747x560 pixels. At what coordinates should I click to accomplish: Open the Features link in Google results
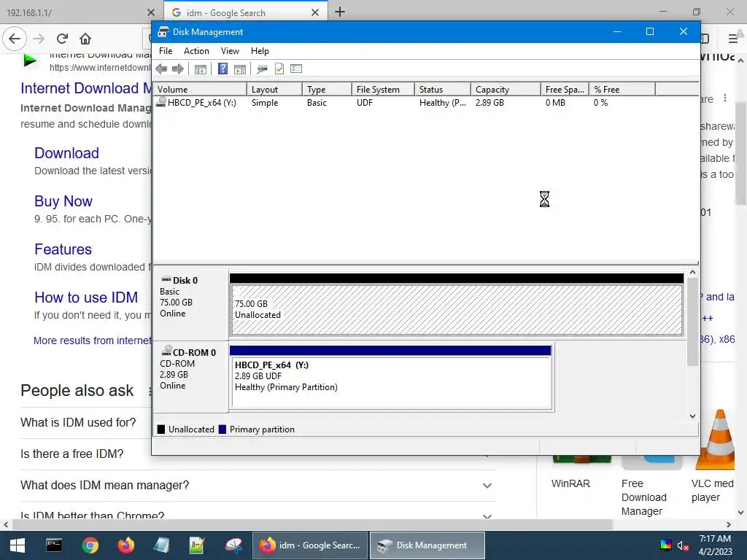(63, 249)
